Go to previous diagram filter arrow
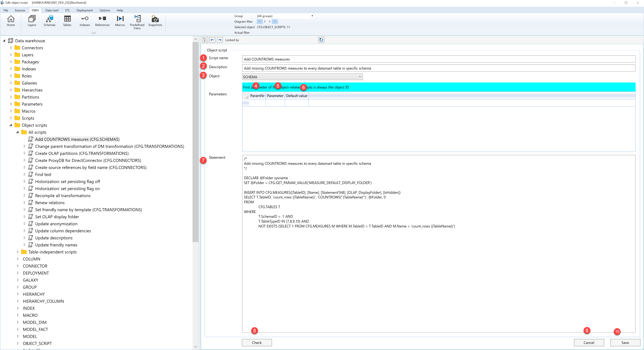Image resolution: width=644 pixels, height=350 pixels. tap(265, 21)
